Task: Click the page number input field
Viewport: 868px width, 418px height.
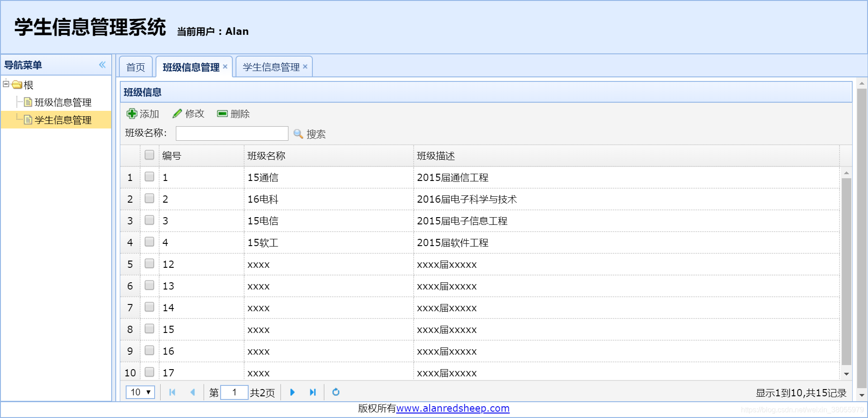Action: tap(234, 392)
